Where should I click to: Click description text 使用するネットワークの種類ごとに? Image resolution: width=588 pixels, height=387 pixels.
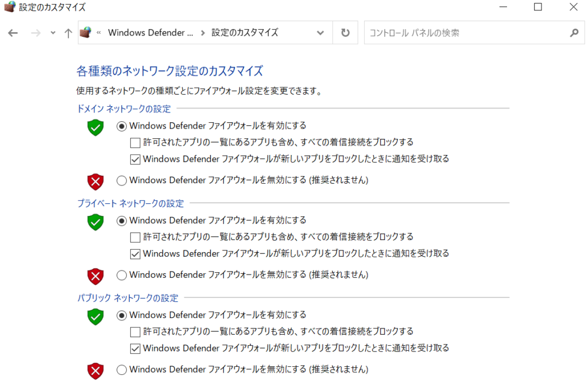tap(134, 91)
